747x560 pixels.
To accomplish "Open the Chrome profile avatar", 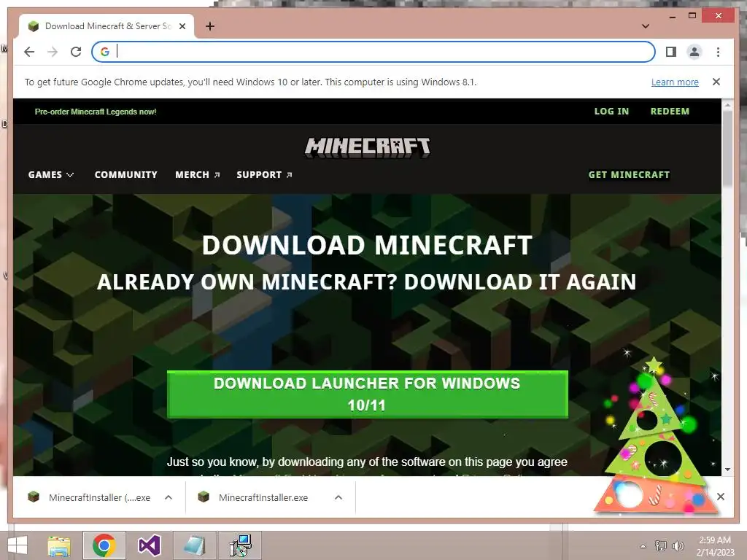I will click(x=694, y=52).
